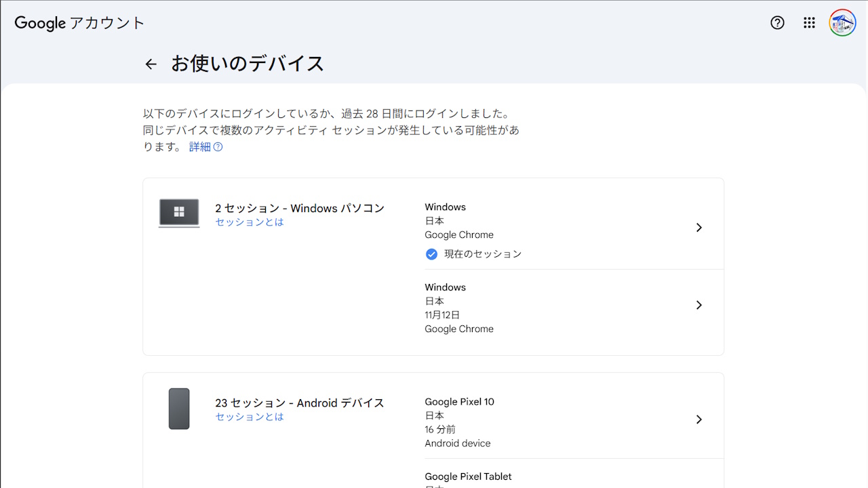Select the Google Pixel Tablet entry
This screenshot has height=488, width=868.
468,476
